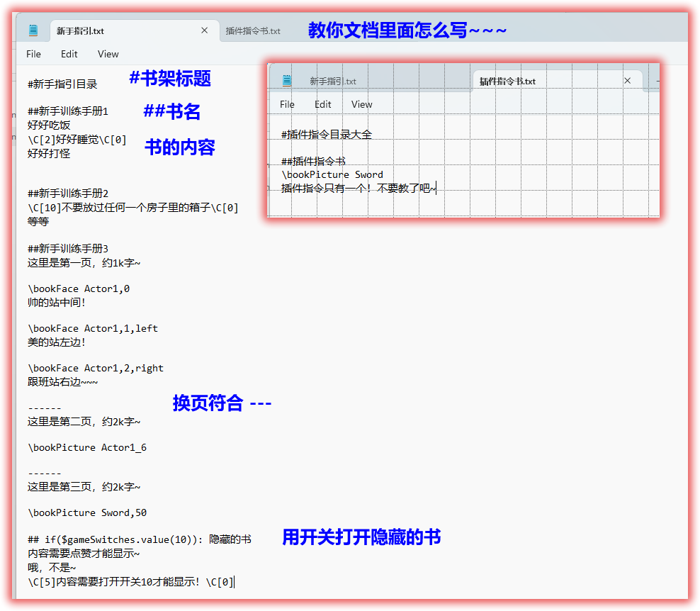
Task: Switch to 新手指引.txt tab in inset window
Action: pyautogui.click(x=333, y=82)
